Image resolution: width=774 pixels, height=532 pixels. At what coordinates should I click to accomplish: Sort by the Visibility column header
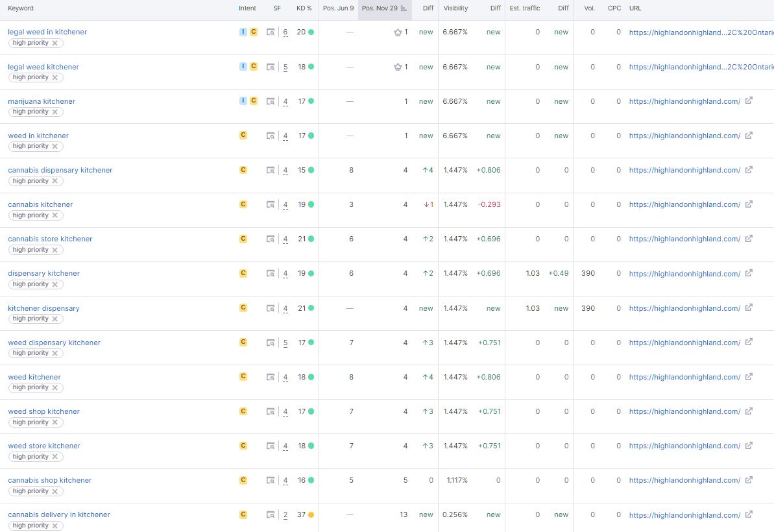(455, 8)
